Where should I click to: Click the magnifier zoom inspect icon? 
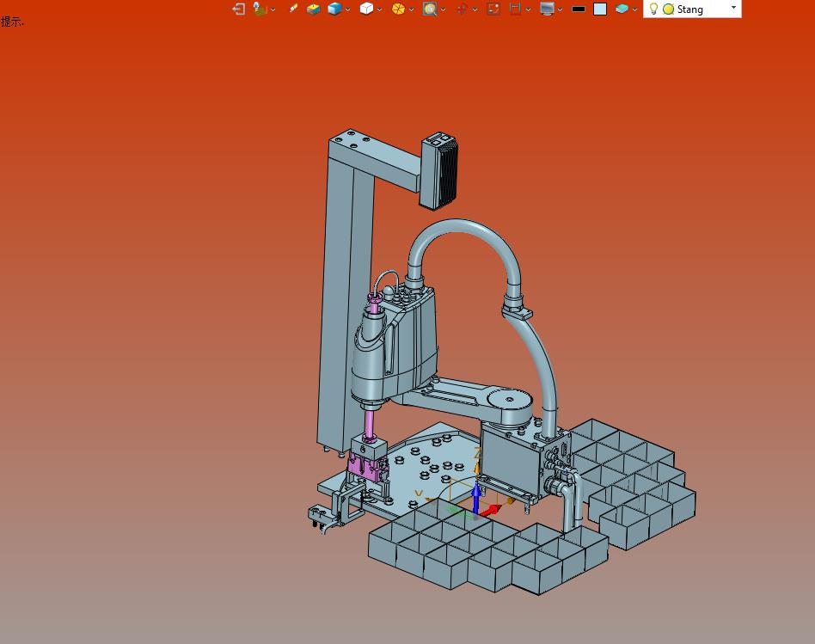[x=429, y=9]
